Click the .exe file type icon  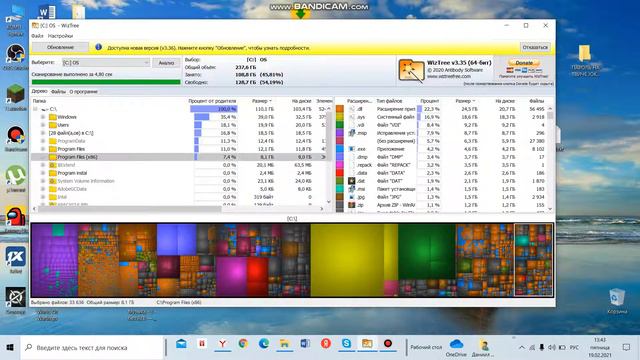[352, 149]
